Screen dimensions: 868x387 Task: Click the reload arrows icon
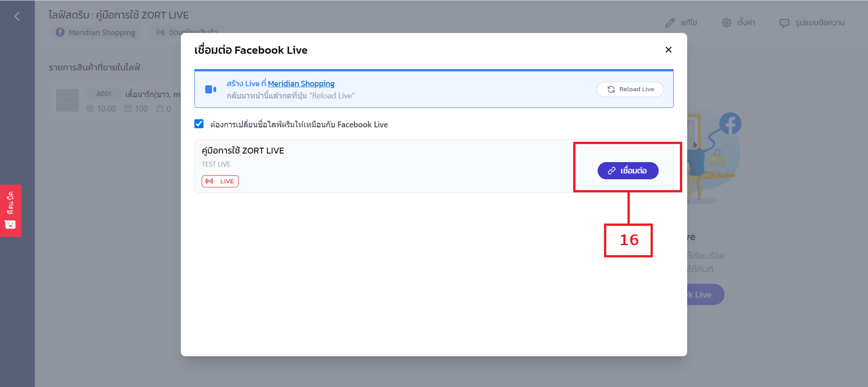click(611, 89)
